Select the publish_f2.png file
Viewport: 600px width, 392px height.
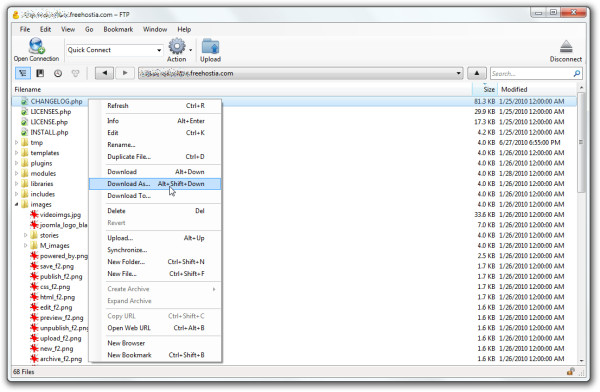(x=61, y=276)
